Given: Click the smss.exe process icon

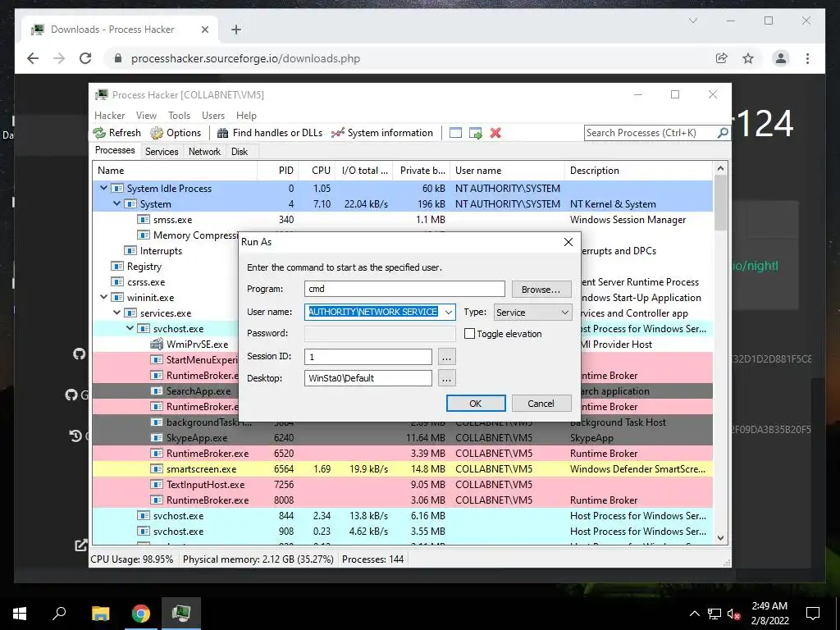Looking at the screenshot, I should 143,220.
